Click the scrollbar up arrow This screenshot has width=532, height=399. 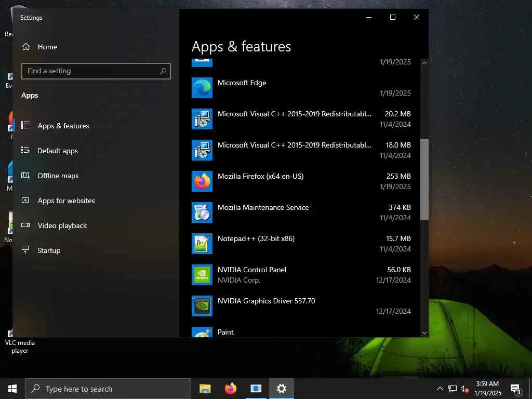(424, 63)
